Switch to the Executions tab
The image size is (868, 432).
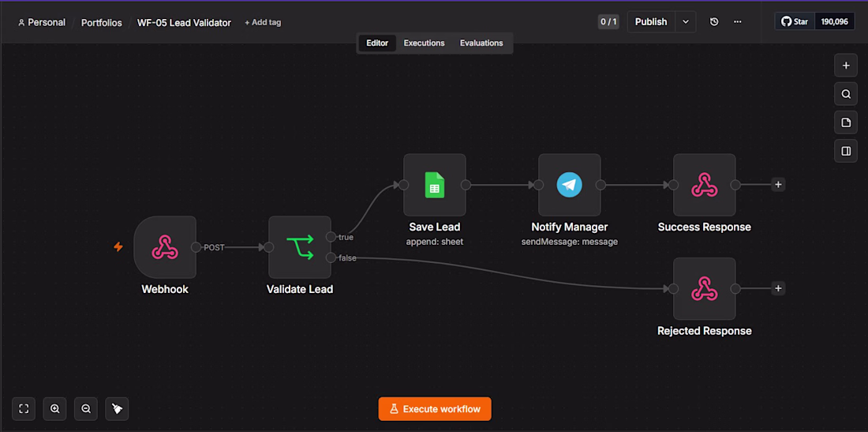[424, 43]
